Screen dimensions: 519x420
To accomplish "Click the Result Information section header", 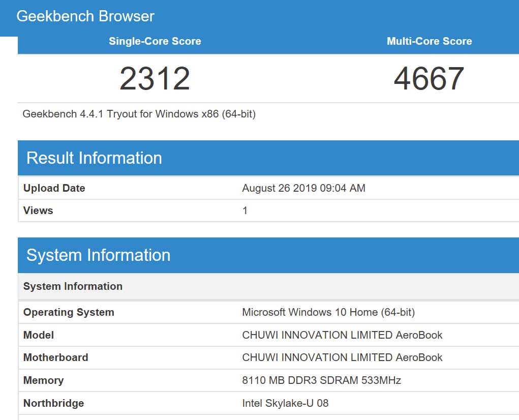I will pyautogui.click(x=94, y=158).
